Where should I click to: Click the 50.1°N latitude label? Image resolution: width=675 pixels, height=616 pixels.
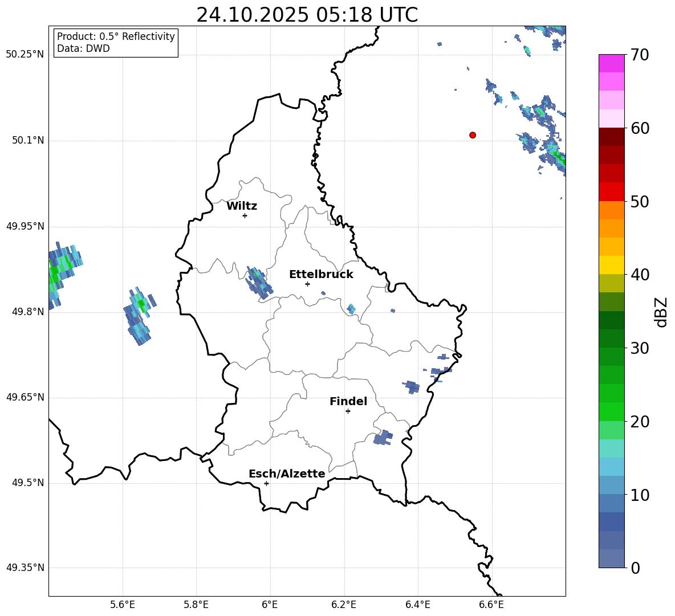point(28,140)
